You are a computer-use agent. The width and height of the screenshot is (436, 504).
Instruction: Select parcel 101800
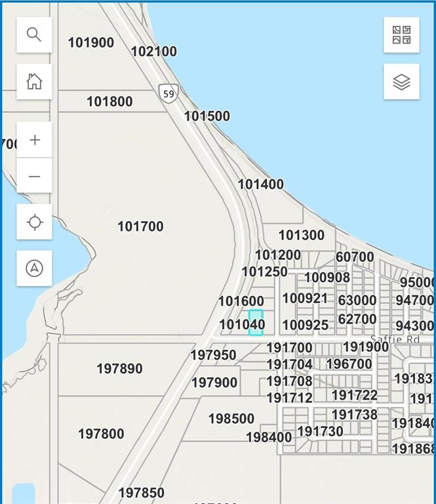click(x=109, y=102)
